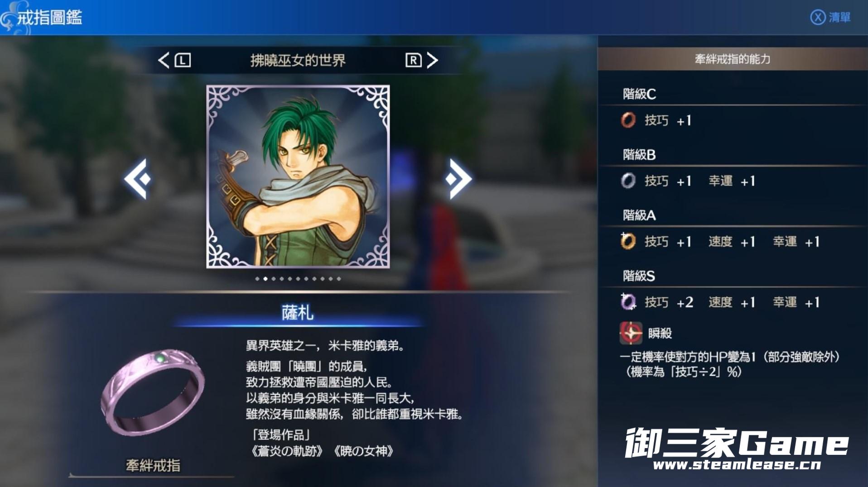Select the first page indicator dot

click(257, 279)
